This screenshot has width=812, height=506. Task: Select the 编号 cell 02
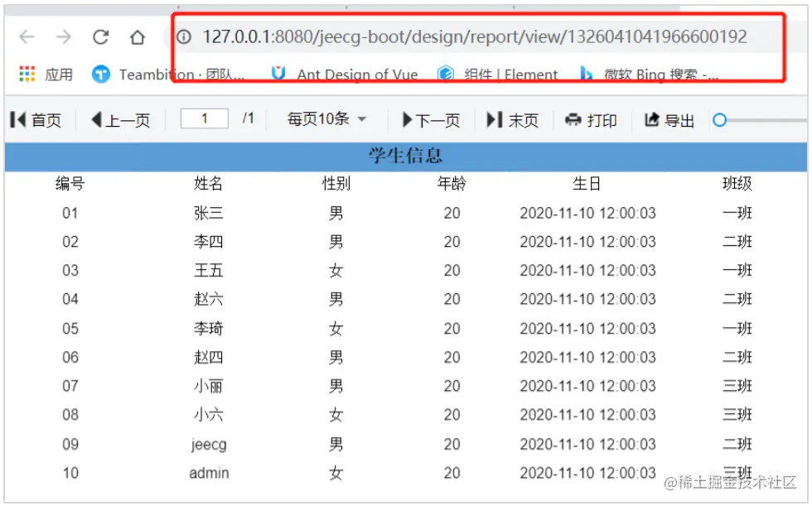click(x=70, y=242)
